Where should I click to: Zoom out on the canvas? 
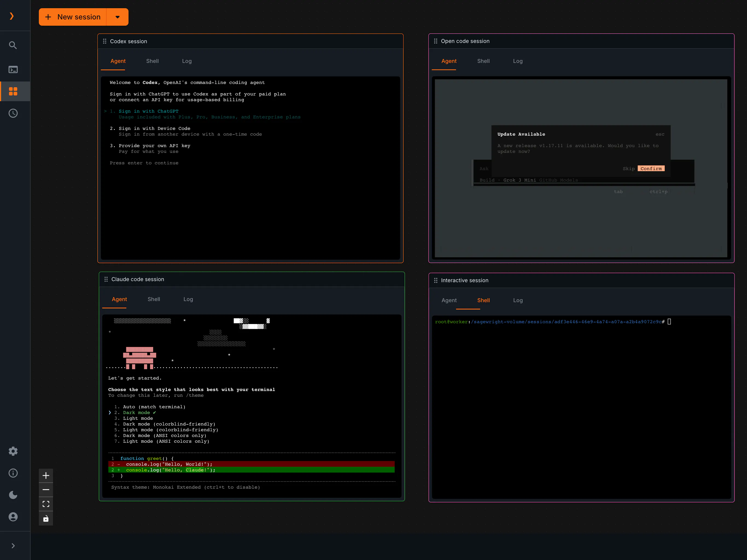point(46,490)
